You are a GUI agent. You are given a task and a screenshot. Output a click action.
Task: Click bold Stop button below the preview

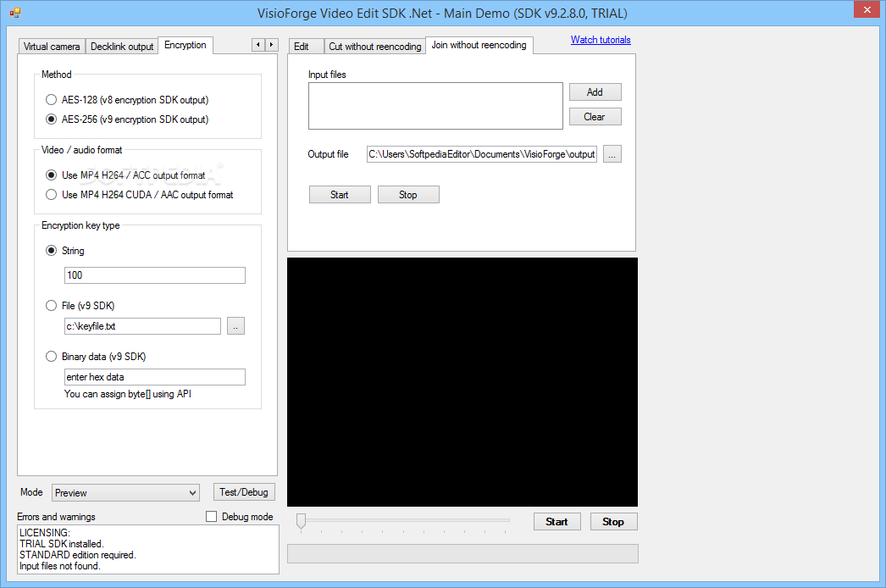click(613, 522)
